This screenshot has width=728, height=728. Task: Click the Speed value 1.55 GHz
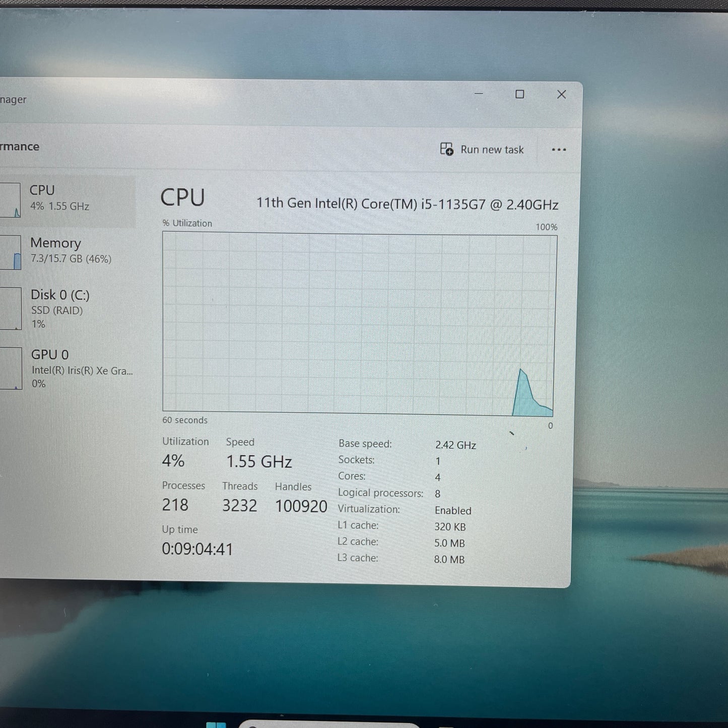click(x=259, y=461)
